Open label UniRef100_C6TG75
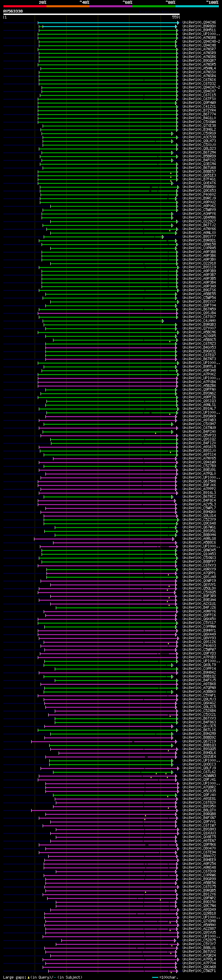222x980 pixels. click(x=199, y=886)
